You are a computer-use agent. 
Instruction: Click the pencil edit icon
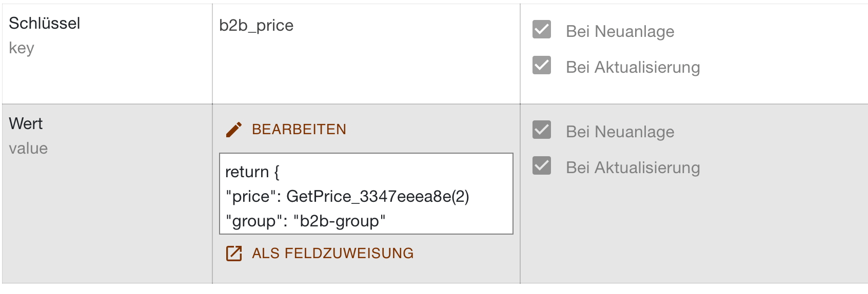pos(234,130)
